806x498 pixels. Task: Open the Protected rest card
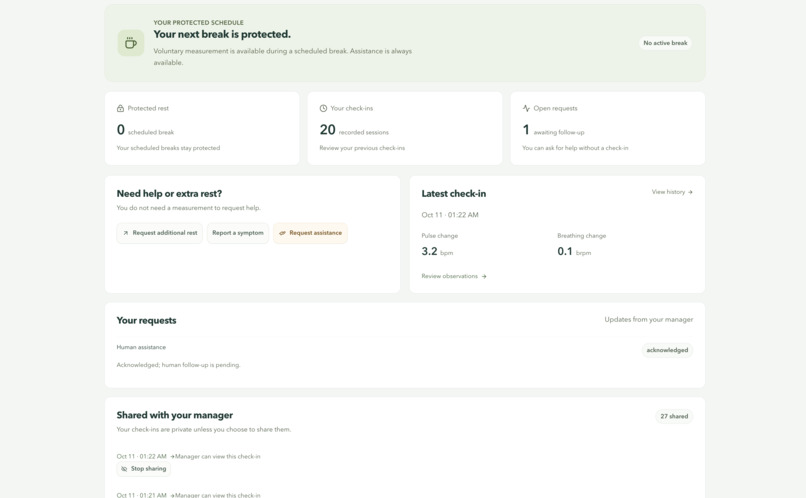[x=202, y=128]
